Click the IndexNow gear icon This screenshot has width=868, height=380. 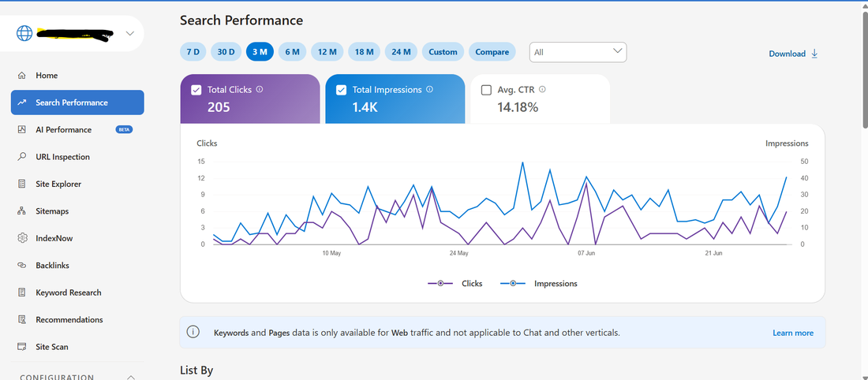pyautogui.click(x=22, y=238)
